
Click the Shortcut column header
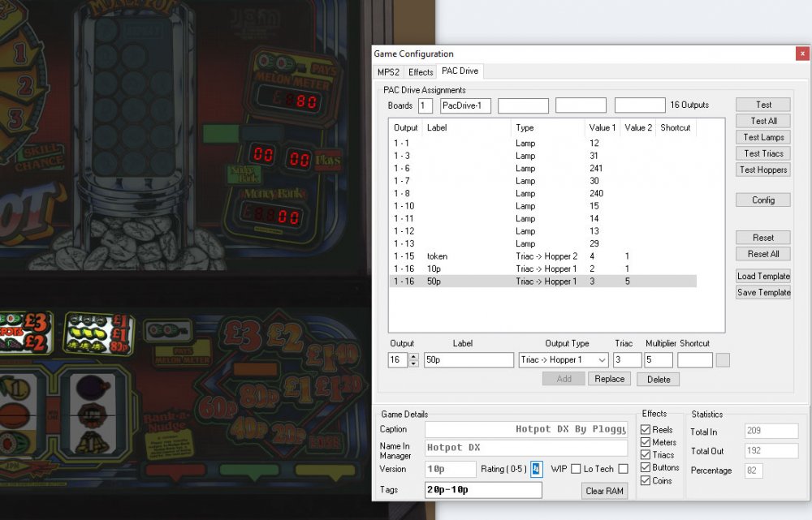tap(676, 128)
